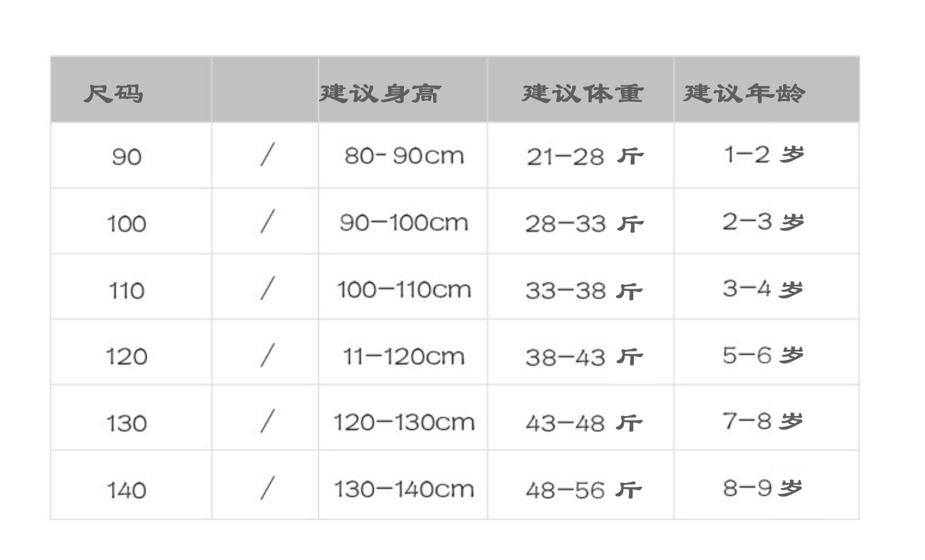Click the 建议身高 column header
The width and height of the screenshot is (925, 560).
pyautogui.click(x=379, y=93)
